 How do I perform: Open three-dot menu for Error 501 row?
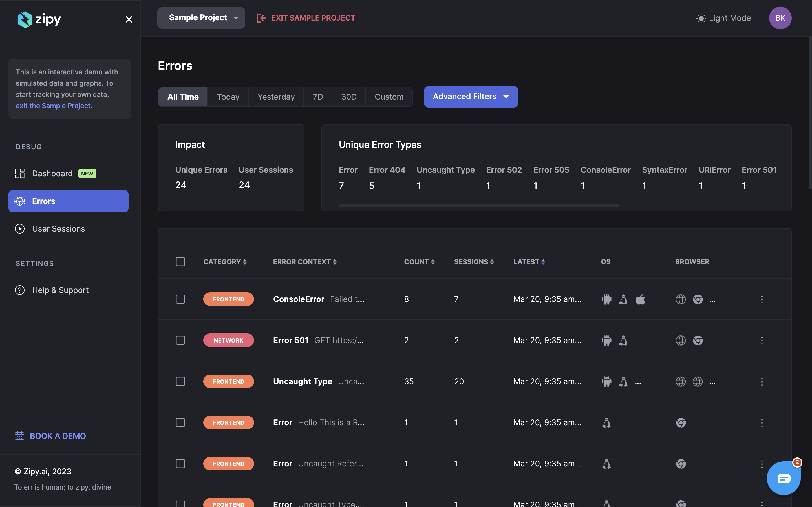(762, 341)
